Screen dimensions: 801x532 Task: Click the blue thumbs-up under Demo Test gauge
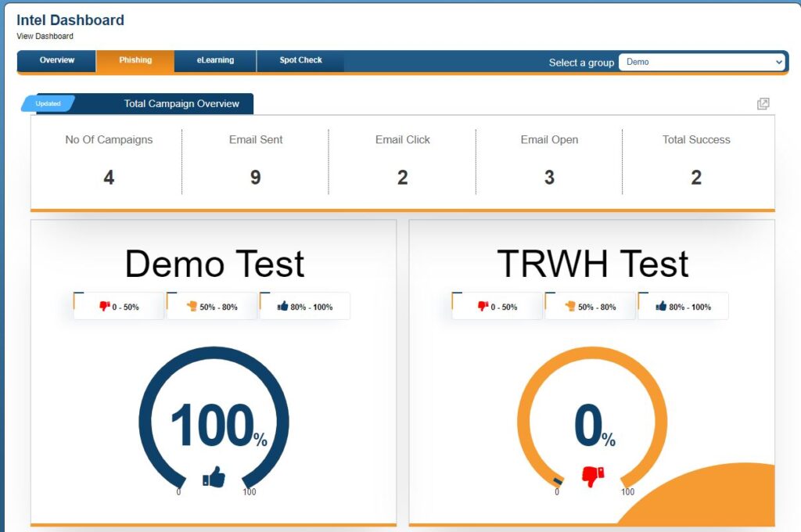pos(214,476)
